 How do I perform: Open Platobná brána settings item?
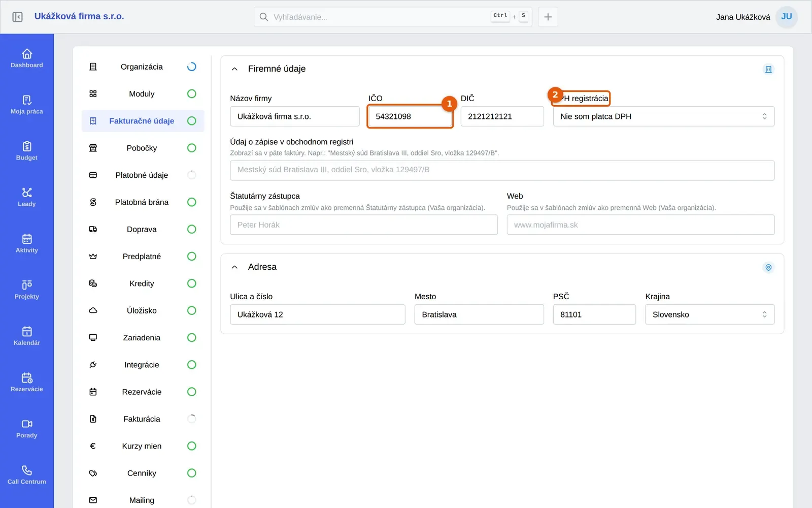[x=143, y=202]
